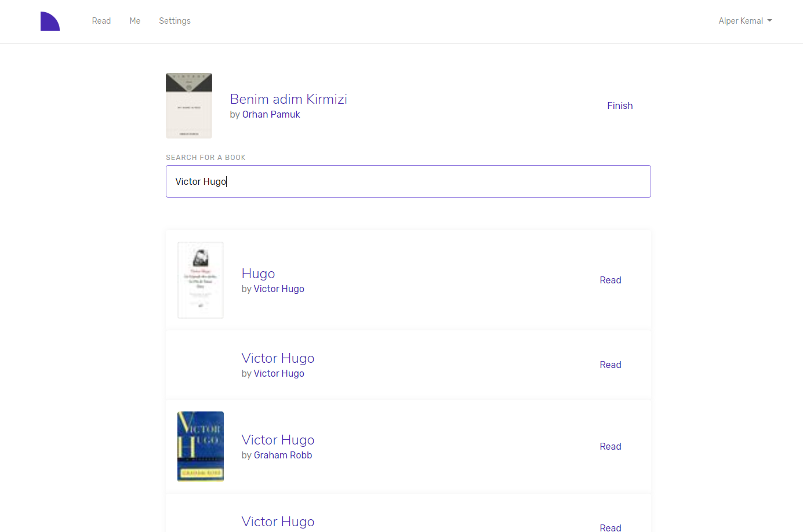This screenshot has height=532, width=803.
Task: Click Victor Hugo author under Hugo book
Action: point(278,289)
